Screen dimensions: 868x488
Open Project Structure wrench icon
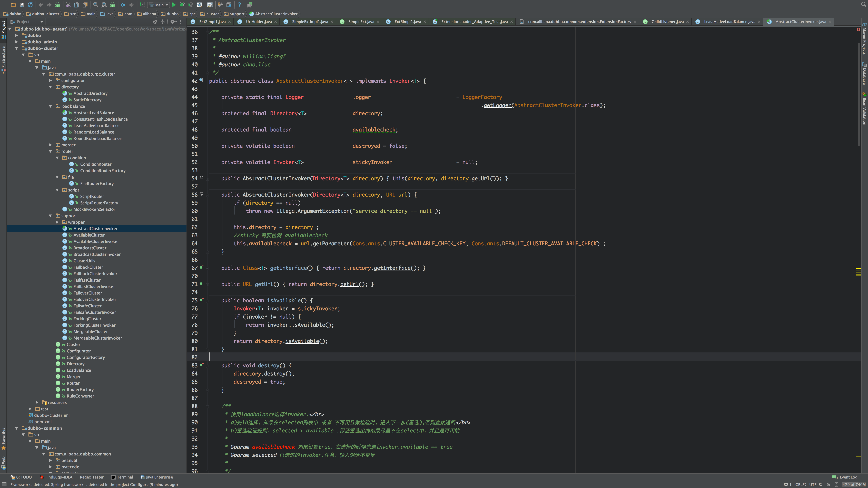(220, 5)
